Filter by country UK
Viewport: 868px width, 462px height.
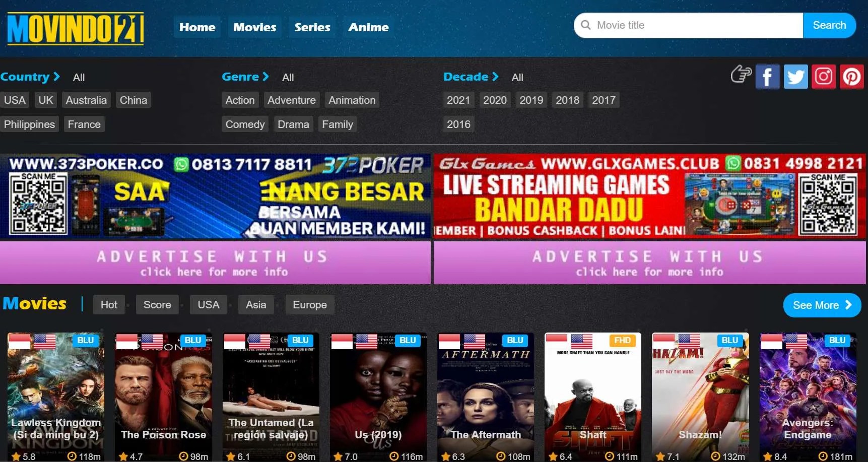(46, 100)
